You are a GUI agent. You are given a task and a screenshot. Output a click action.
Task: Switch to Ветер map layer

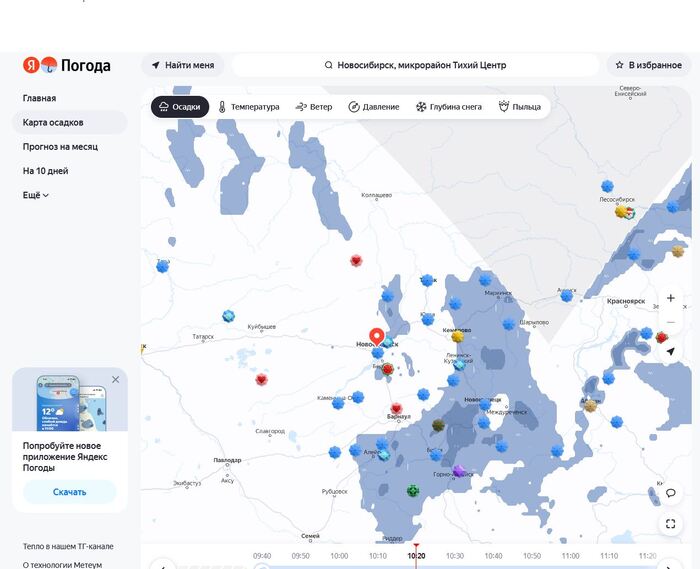[x=314, y=107]
